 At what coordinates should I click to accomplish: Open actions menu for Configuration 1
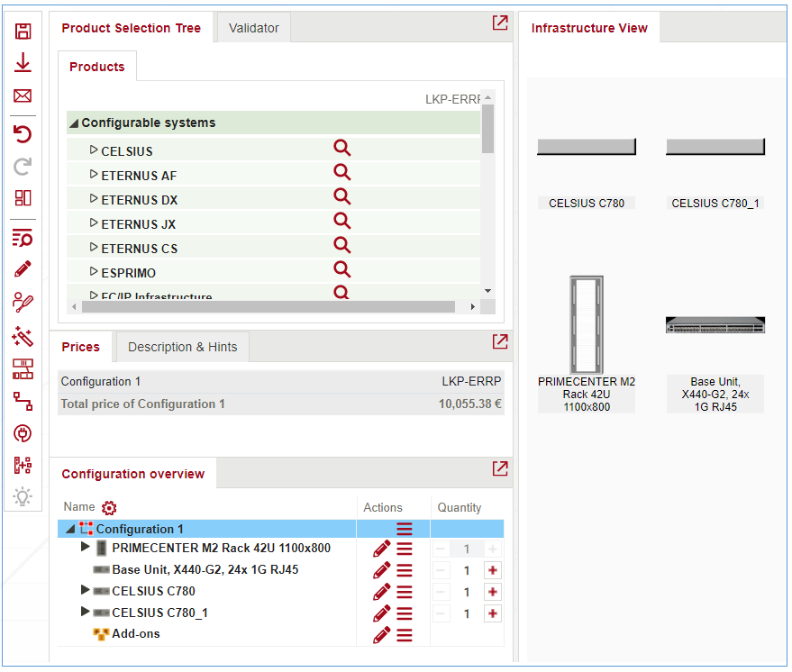[x=404, y=529]
